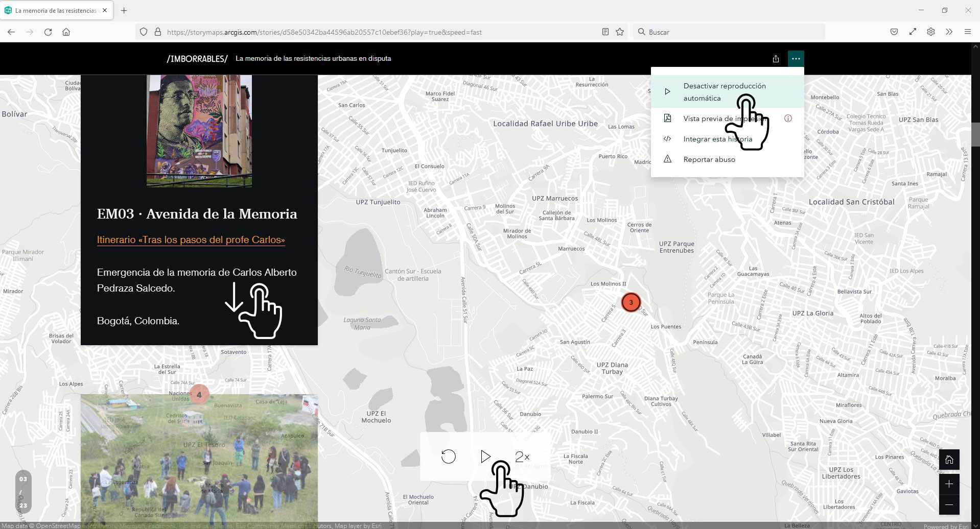Show site security info via the padlock
This screenshot has width=980, height=529.
point(157,32)
